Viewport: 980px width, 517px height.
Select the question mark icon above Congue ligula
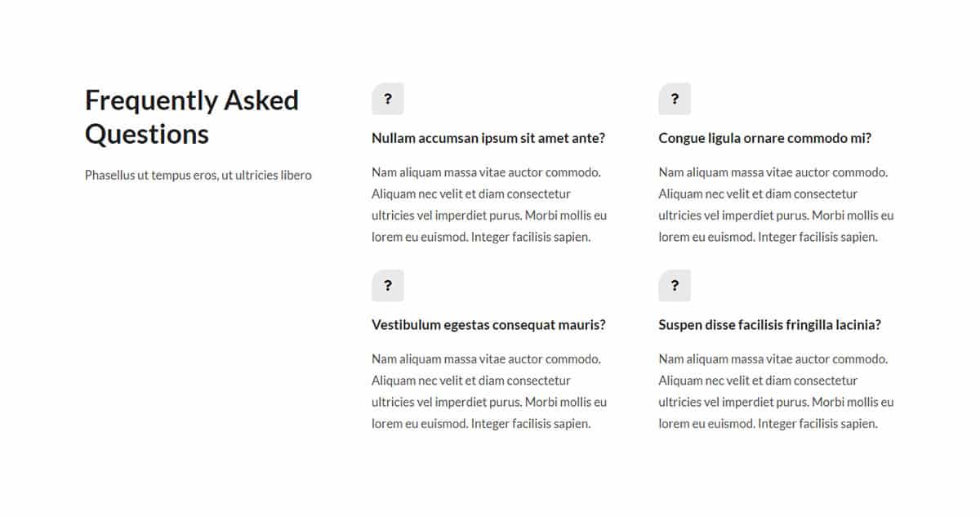[x=675, y=99]
